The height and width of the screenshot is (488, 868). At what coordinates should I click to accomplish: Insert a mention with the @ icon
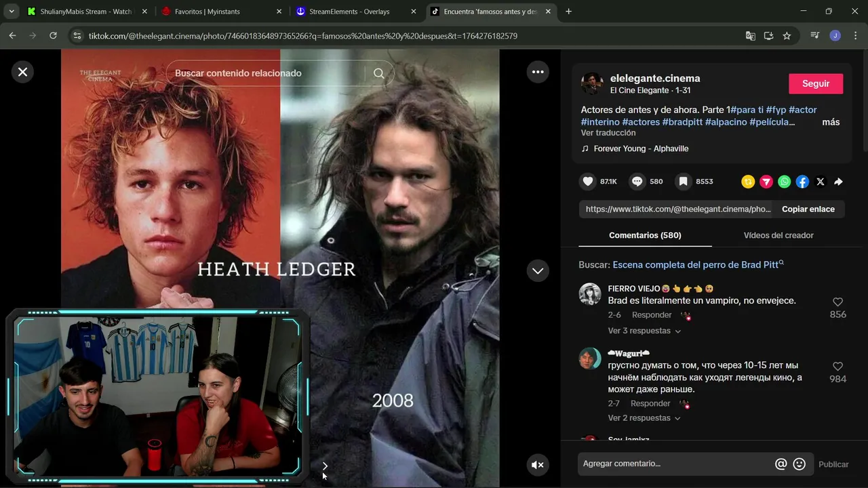[781, 464]
